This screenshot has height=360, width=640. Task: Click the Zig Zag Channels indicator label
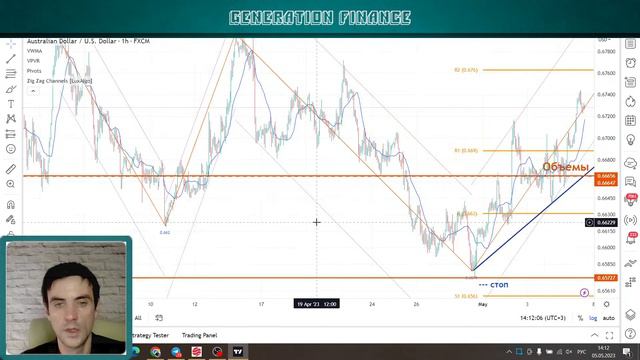click(60, 81)
